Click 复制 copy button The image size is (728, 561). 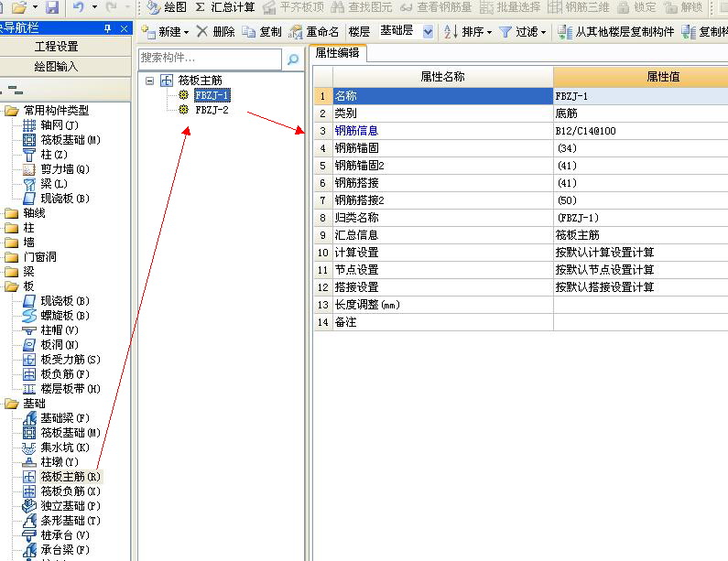[x=262, y=31]
